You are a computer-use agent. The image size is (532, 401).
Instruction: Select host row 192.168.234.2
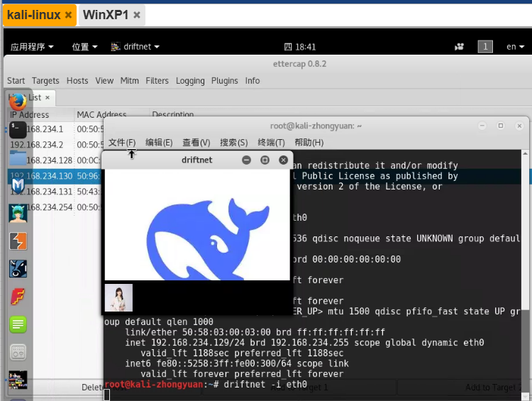click(55, 145)
